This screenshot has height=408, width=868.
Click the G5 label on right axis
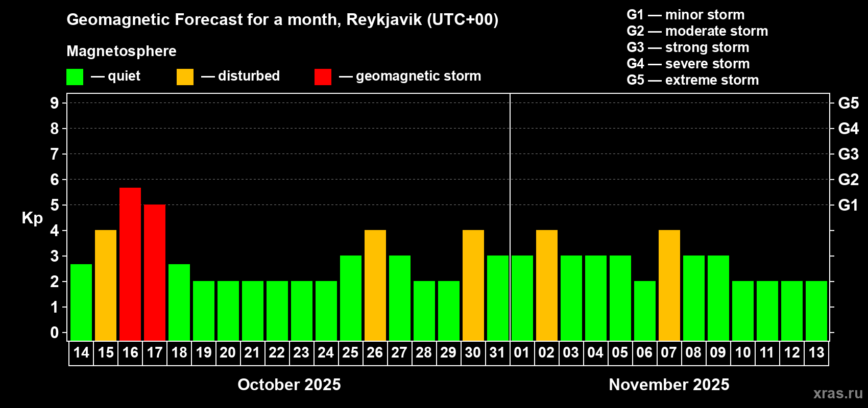coord(849,103)
